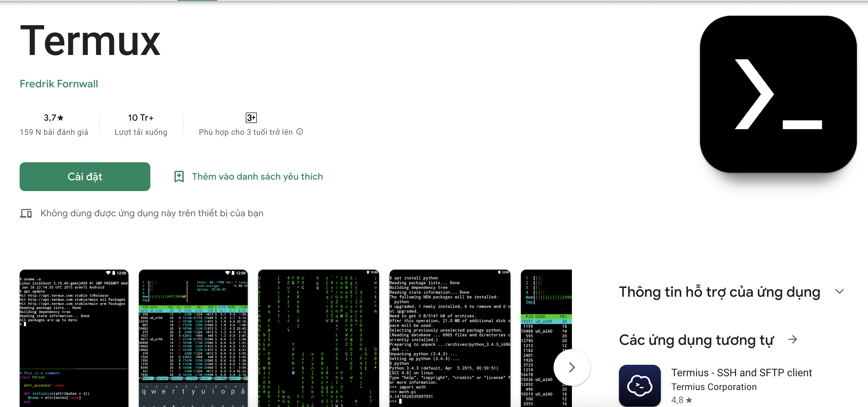View the 159 N bài đánh giá reviews
The height and width of the screenshot is (407, 868).
[x=54, y=132]
